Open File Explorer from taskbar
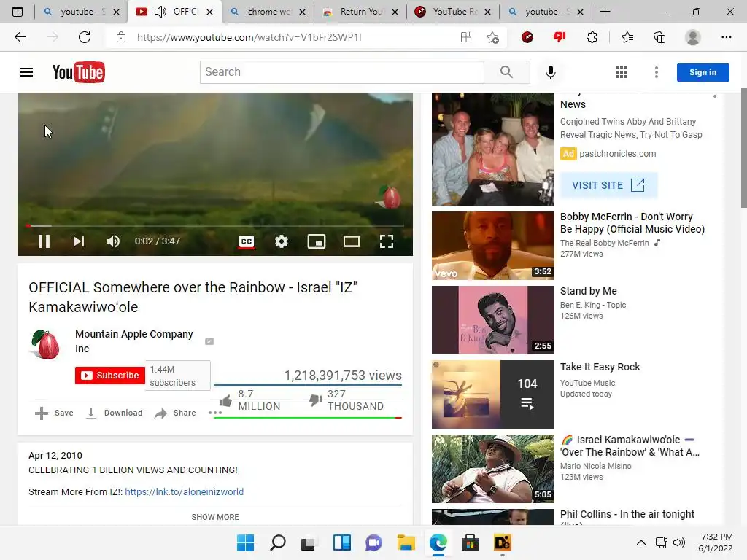This screenshot has height=560, width=747. tap(406, 542)
